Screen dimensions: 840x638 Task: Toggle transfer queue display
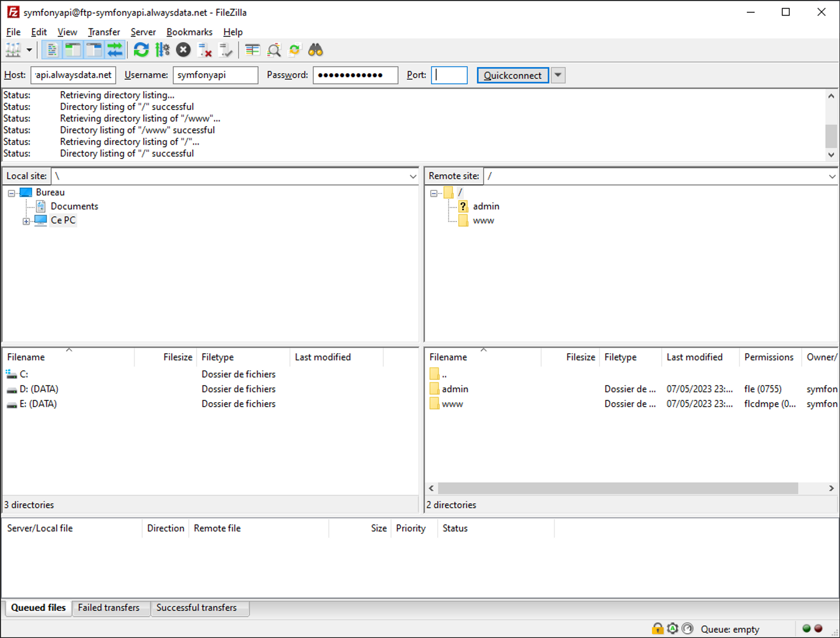click(115, 50)
